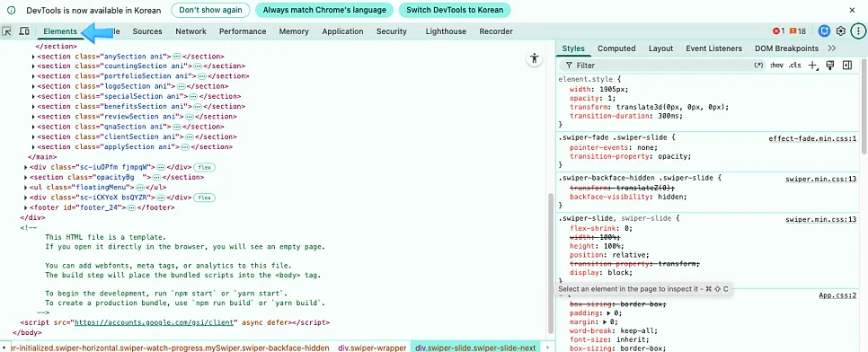
Task: Open the effect-fade.min.css:1 source link
Action: point(813,139)
